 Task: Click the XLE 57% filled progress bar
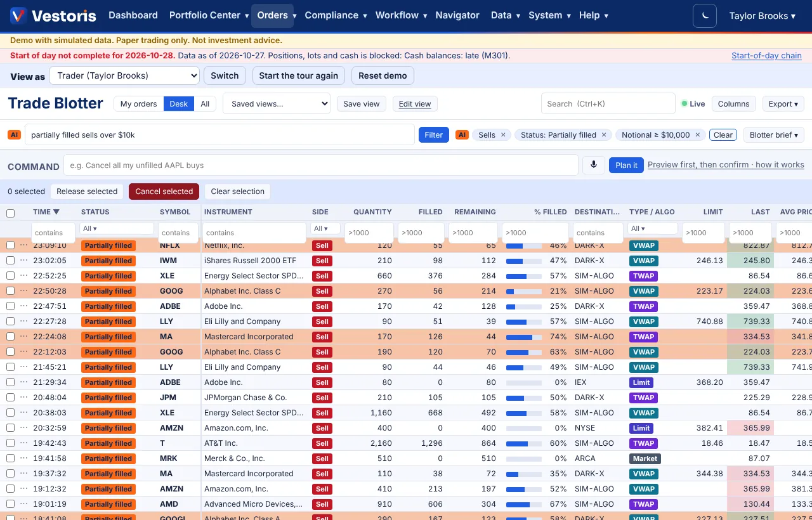[524, 276]
